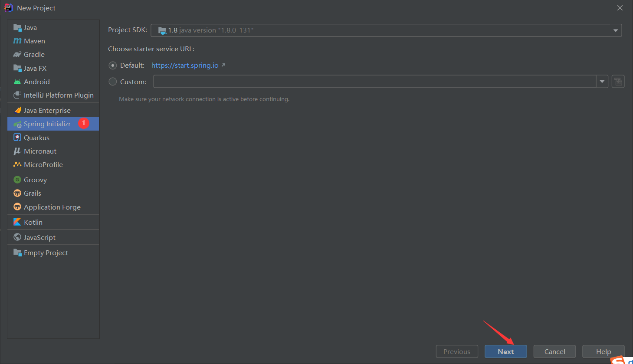Click the Grails icon

pyautogui.click(x=17, y=193)
